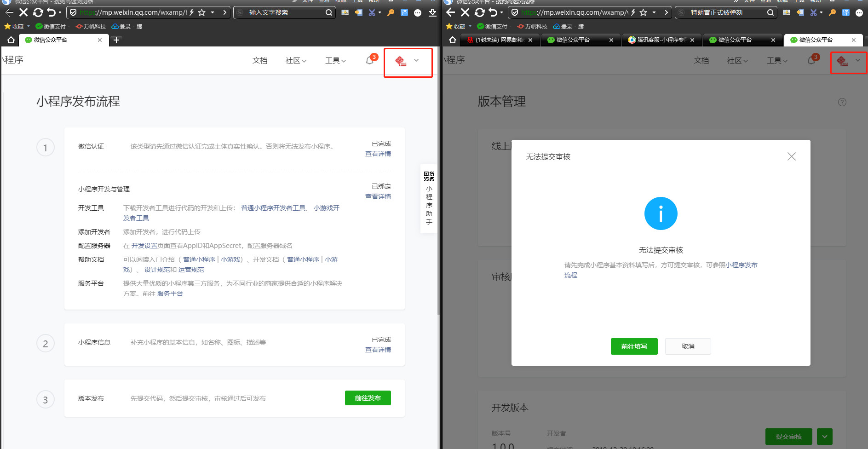Select the 微信公众平台 tab in 小程序发布流程 window
This screenshot has height=449, width=868.
[x=63, y=40]
